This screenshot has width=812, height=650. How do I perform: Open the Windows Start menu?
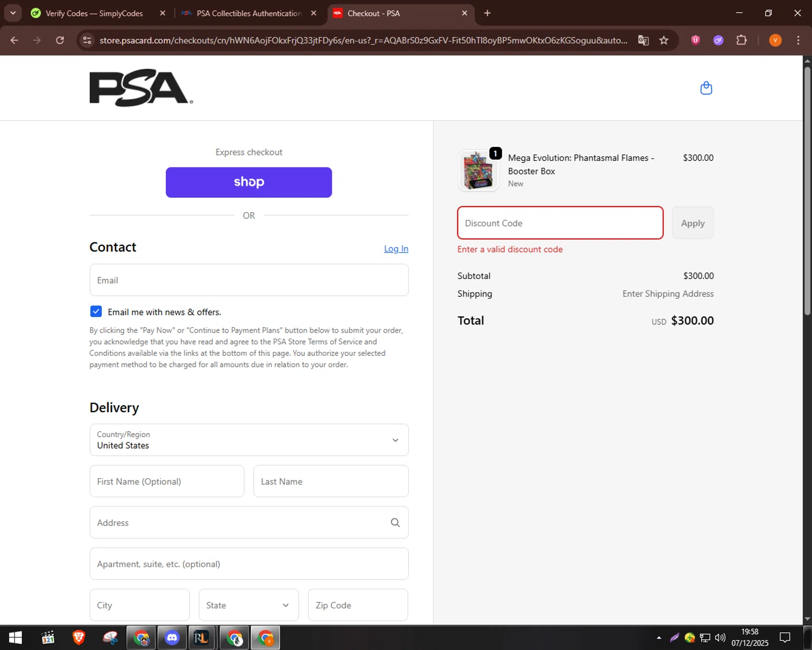tap(15, 638)
